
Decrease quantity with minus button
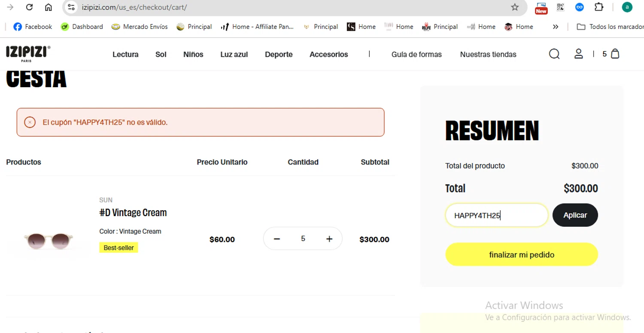[277, 239]
